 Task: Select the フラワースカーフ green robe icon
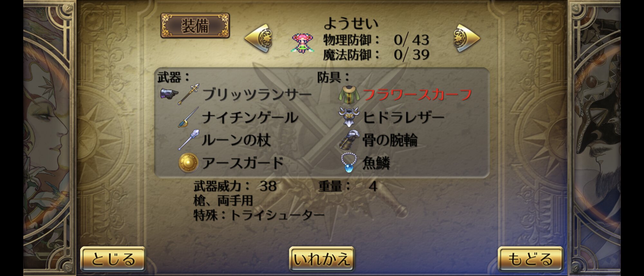(x=349, y=95)
